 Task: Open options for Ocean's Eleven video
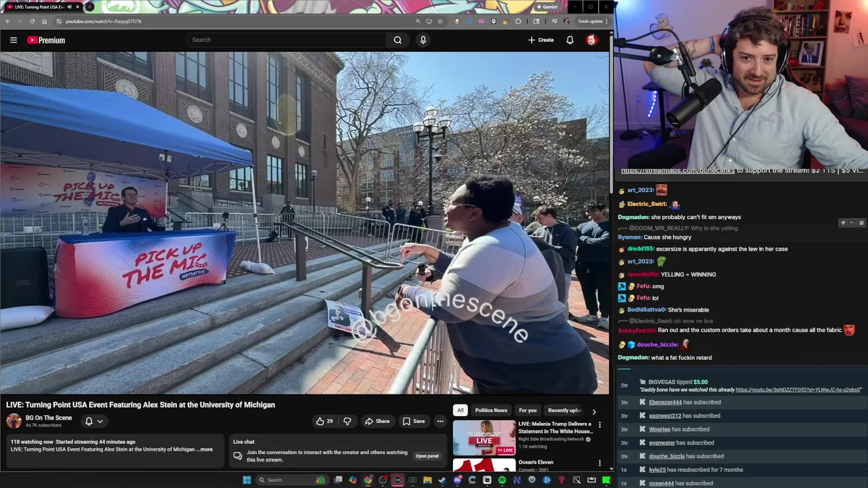(599, 464)
